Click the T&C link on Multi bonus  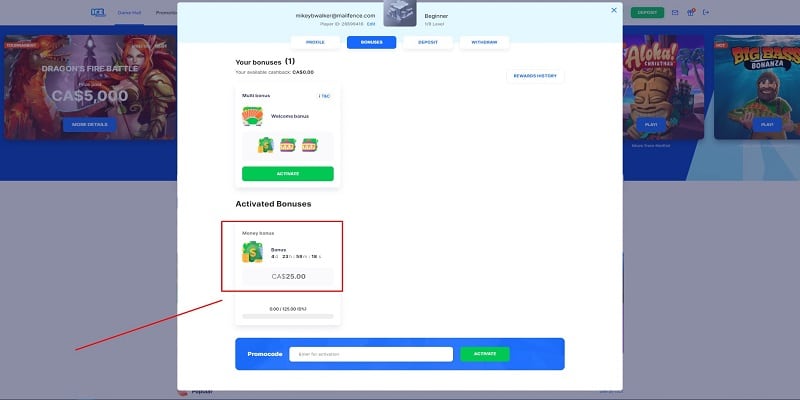(323, 96)
